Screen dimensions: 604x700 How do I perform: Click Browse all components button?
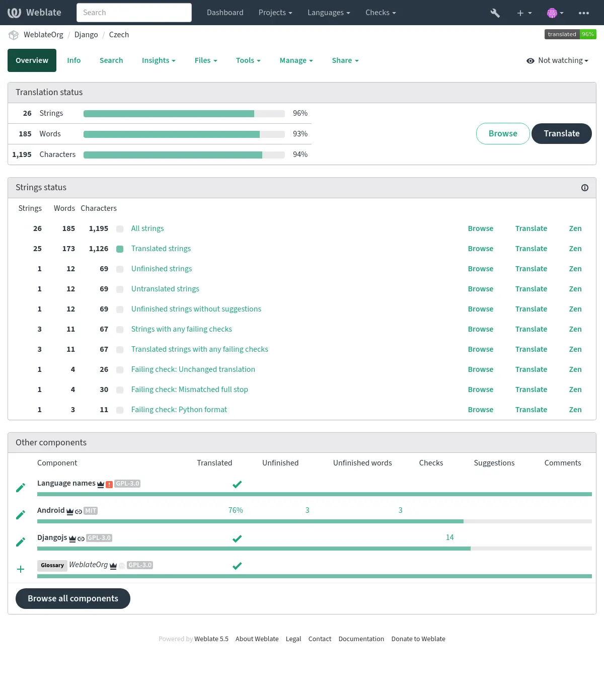(73, 598)
